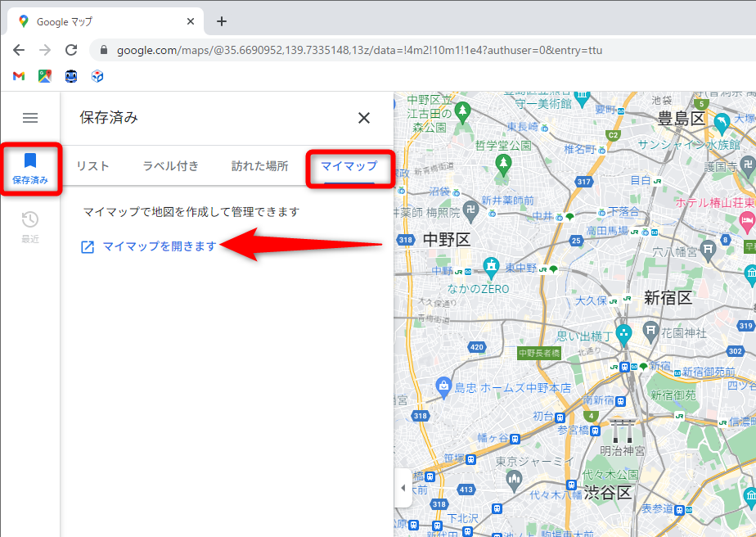Open Gmail from the bookmarks bar
Viewport: 756px width, 537px height.
click(x=18, y=75)
